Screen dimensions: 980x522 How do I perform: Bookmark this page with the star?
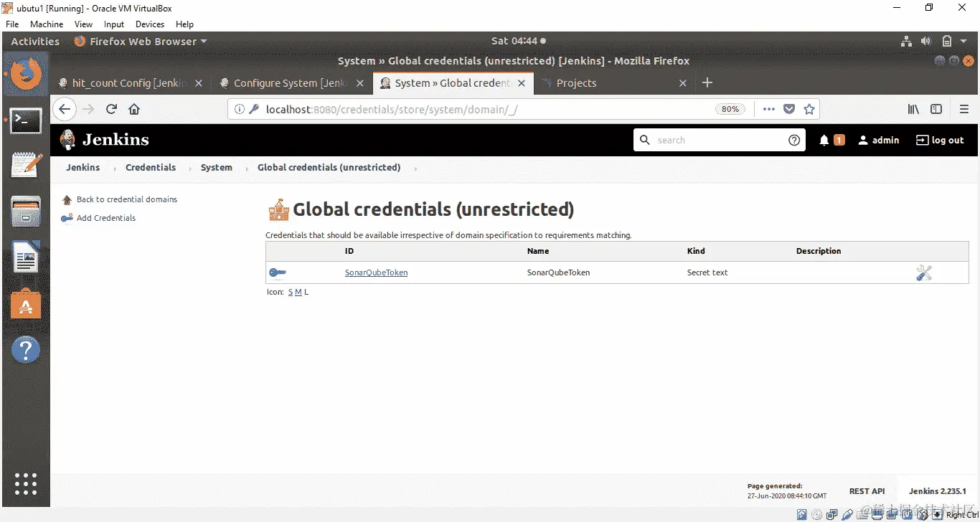tap(810, 108)
